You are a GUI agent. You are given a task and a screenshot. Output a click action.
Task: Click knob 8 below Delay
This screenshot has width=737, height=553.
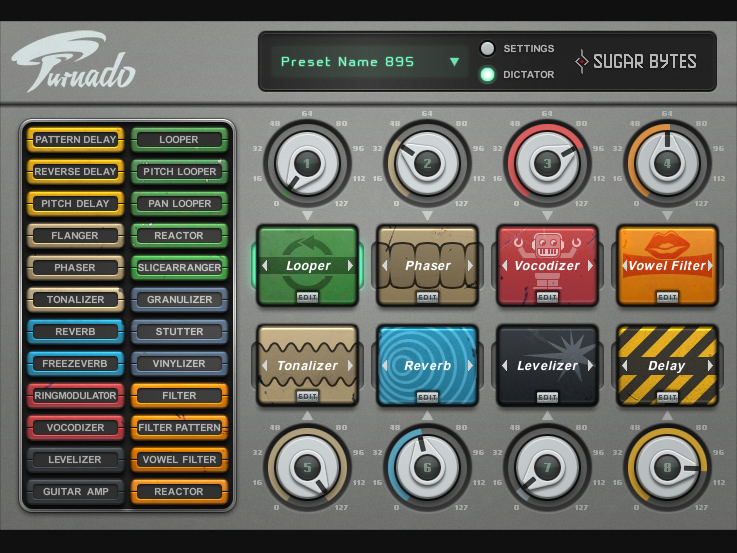pos(667,467)
